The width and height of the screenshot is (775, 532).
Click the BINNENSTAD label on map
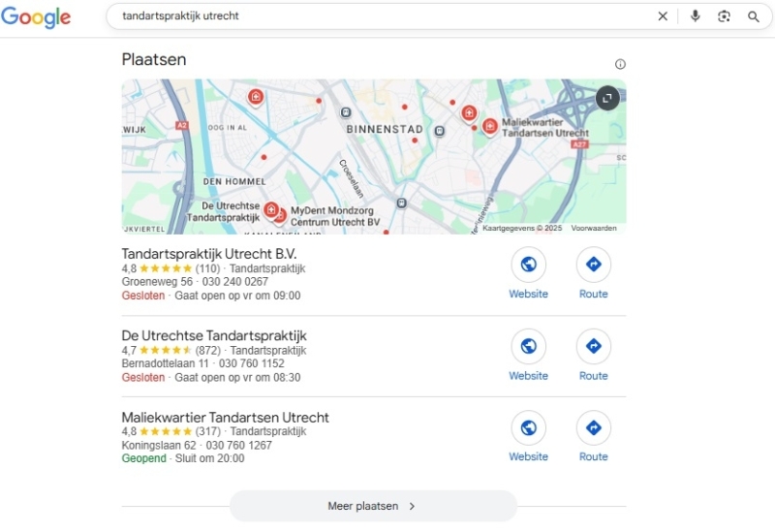coord(385,129)
